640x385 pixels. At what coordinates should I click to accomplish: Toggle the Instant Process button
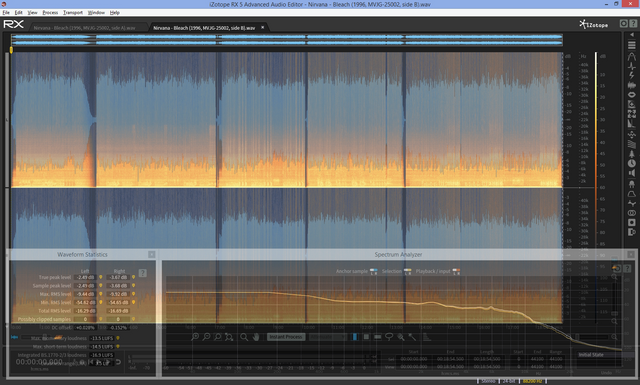pyautogui.click(x=286, y=337)
